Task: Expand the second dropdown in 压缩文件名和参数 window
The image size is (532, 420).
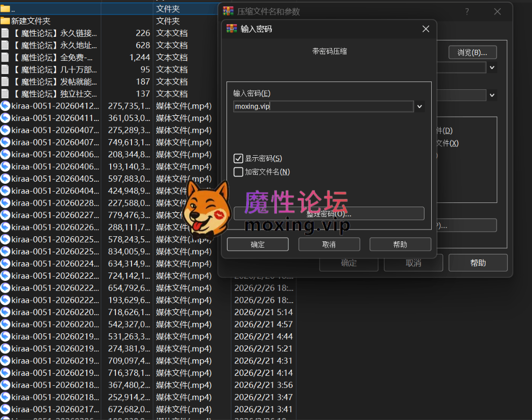Action: pos(492,95)
